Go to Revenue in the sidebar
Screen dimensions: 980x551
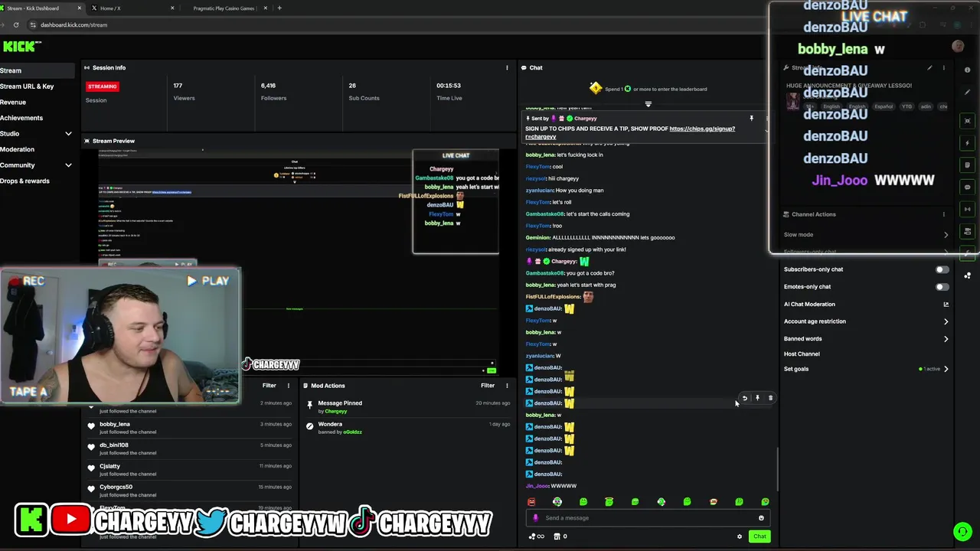pos(13,102)
